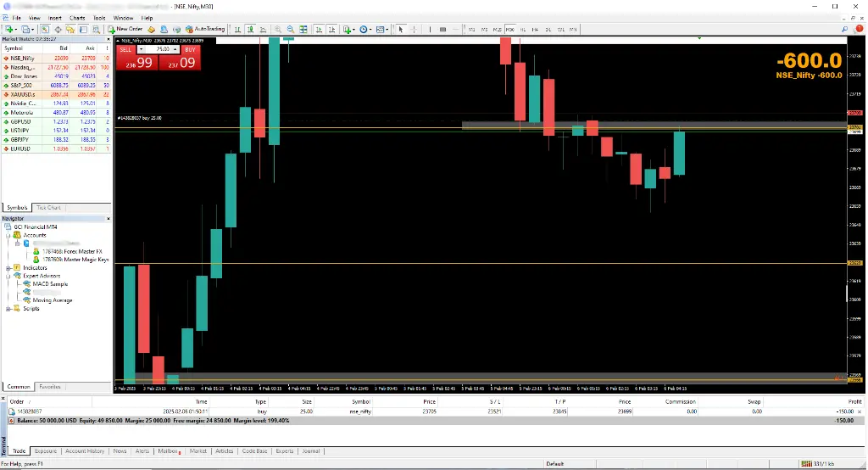Switch to the Account History tab
The width and height of the screenshot is (868, 470).
85,451
